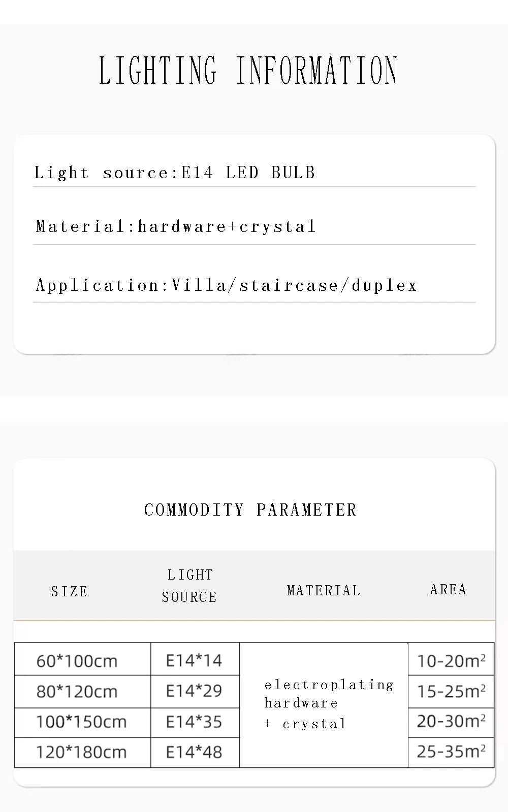Click the LIGHTING INFORMATION heading
This screenshot has height=812, width=508.
(248, 71)
